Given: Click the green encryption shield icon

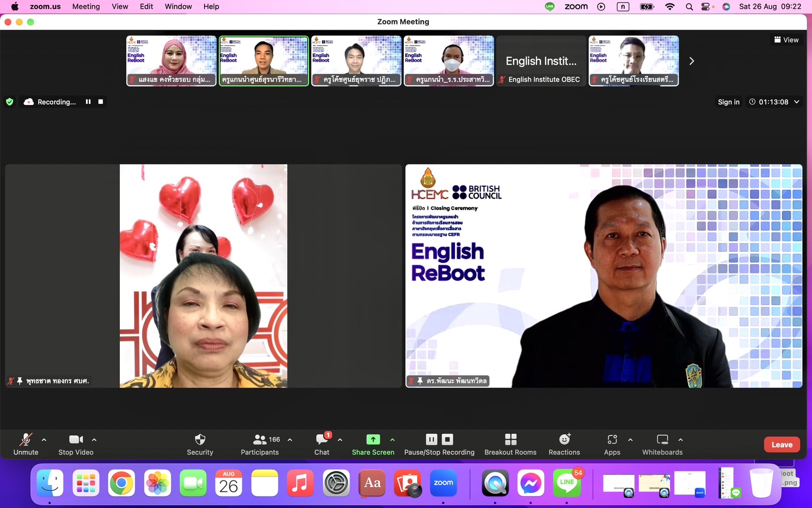Looking at the screenshot, I should pos(10,102).
